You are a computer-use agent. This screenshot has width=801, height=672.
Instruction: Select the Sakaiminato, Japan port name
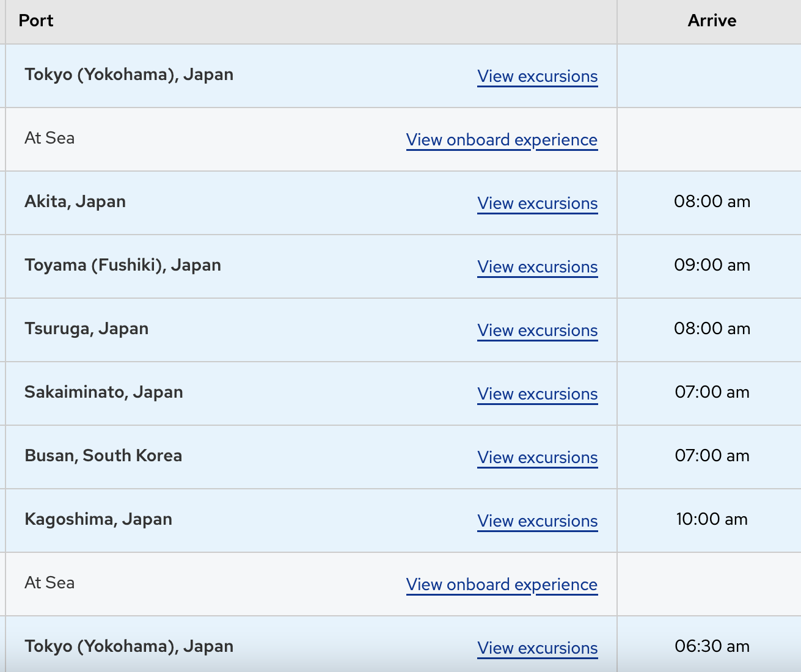(x=104, y=392)
